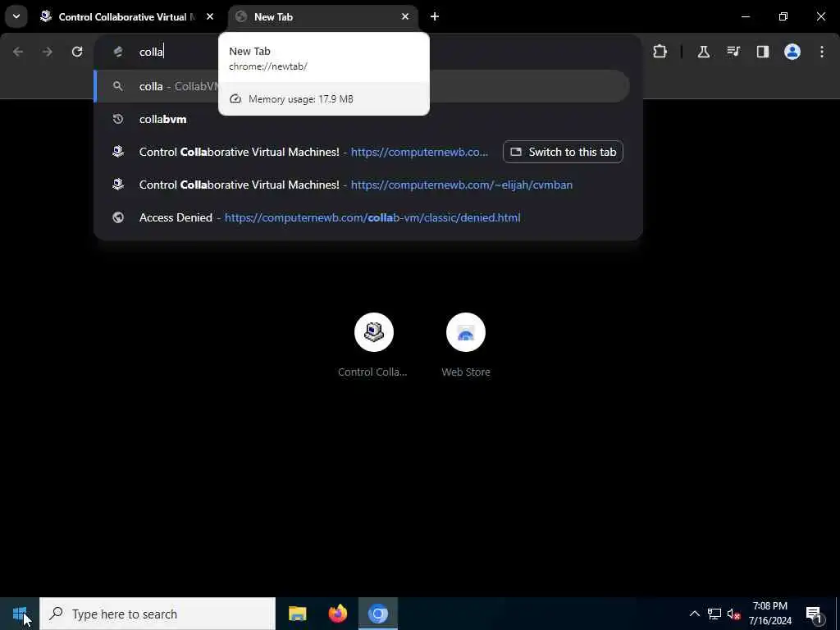The width and height of the screenshot is (840, 630).
Task: Open the Extensions puzzle icon
Action: click(660, 52)
